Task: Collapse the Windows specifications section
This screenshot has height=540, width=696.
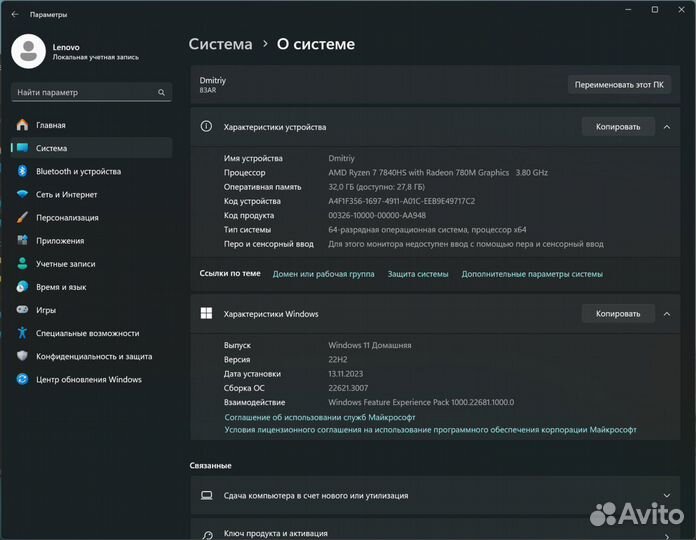Action: 666,314
